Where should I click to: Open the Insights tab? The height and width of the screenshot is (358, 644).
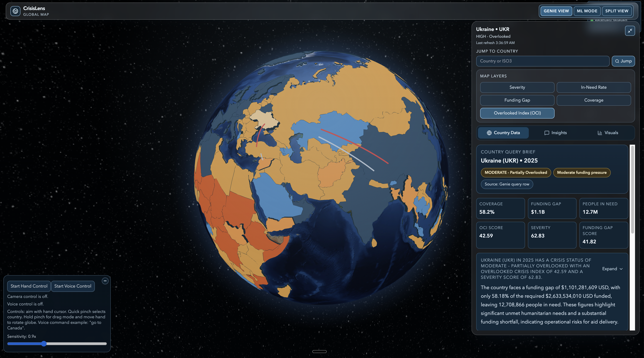pos(555,133)
